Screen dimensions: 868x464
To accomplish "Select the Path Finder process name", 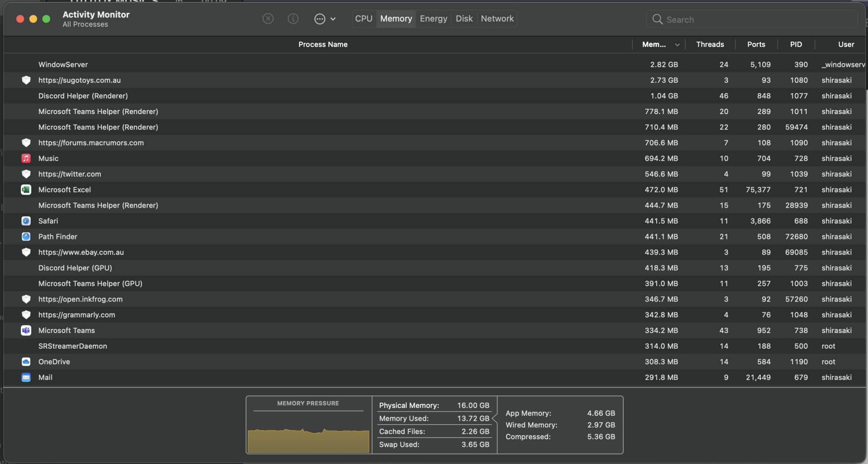I will click(58, 236).
